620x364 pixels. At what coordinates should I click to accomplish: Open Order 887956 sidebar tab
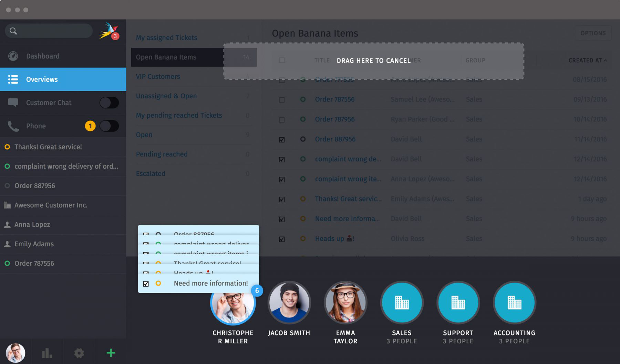(63, 186)
